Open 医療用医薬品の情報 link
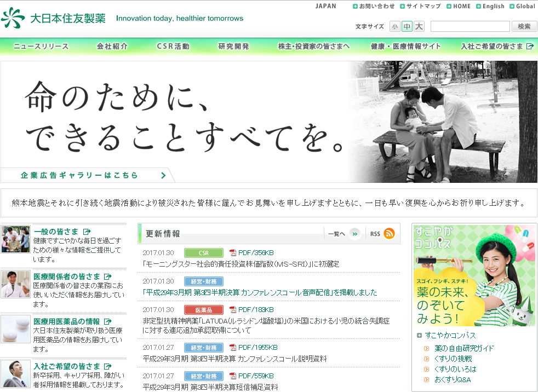This screenshot has height=392, width=538. coord(66,321)
